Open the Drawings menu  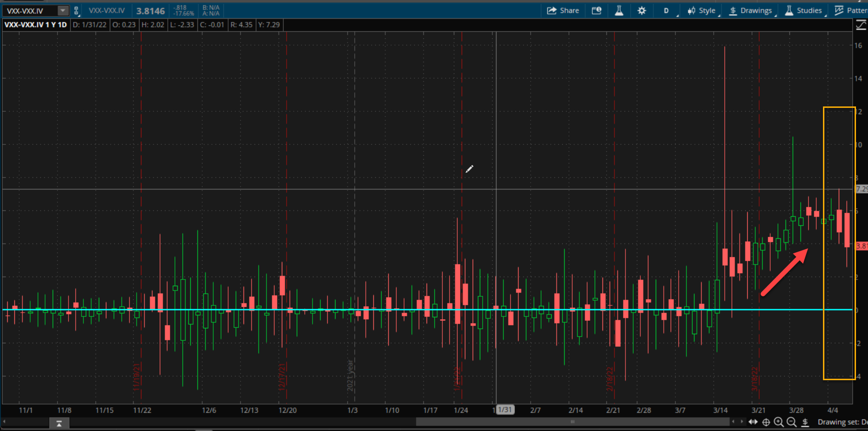coord(751,11)
